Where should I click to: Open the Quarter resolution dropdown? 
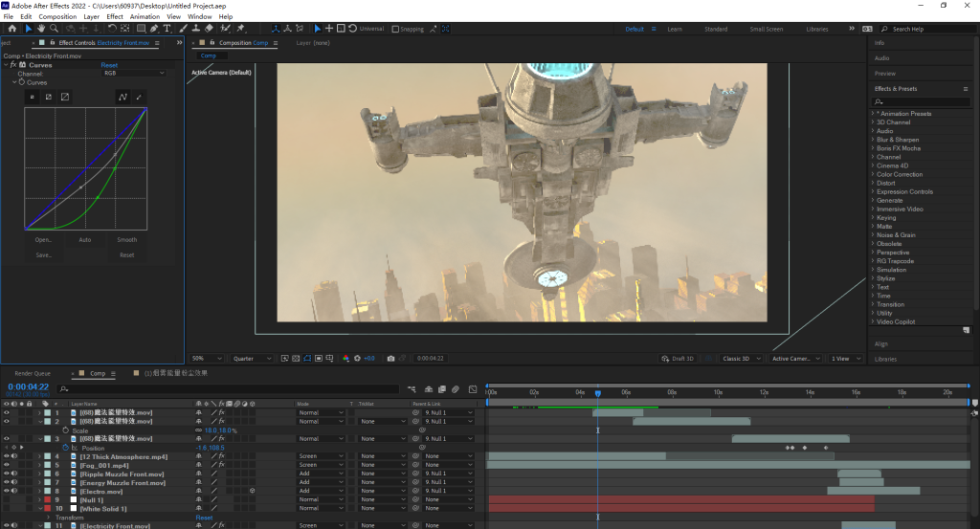(252, 359)
